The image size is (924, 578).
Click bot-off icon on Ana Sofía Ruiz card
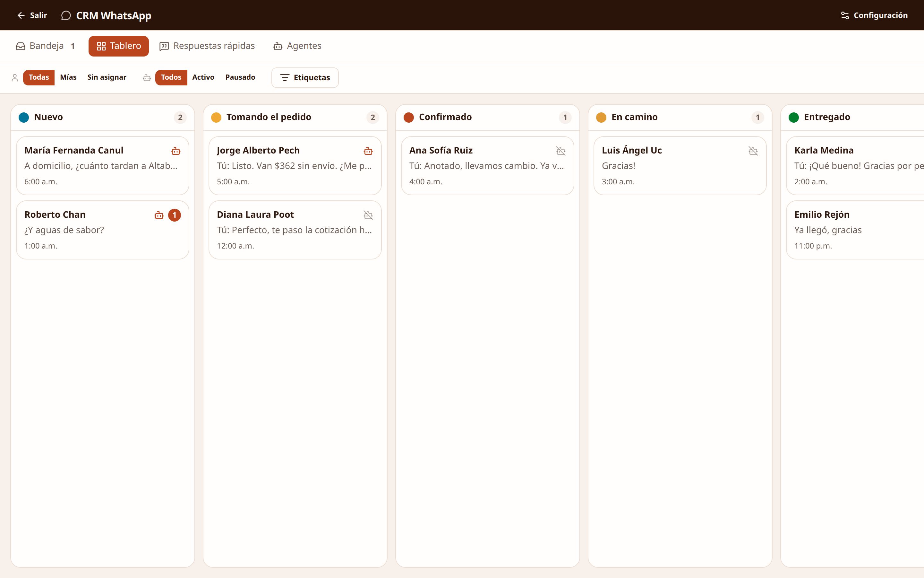click(560, 151)
